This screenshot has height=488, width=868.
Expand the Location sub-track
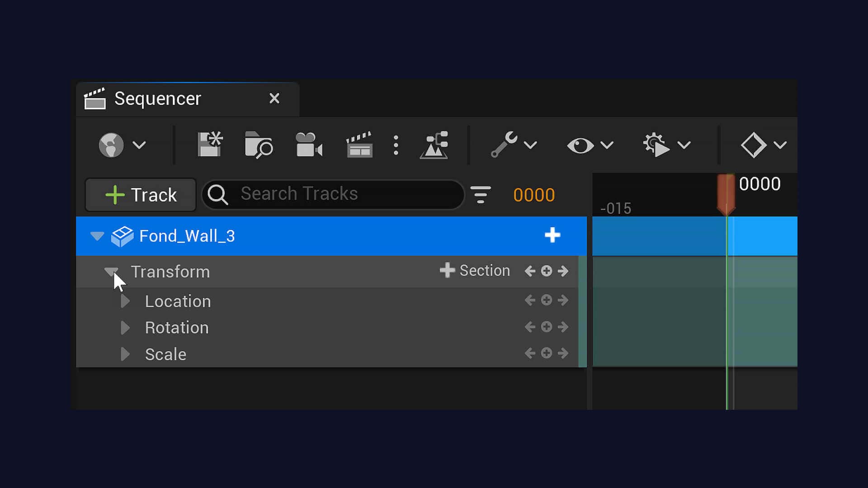coord(125,300)
